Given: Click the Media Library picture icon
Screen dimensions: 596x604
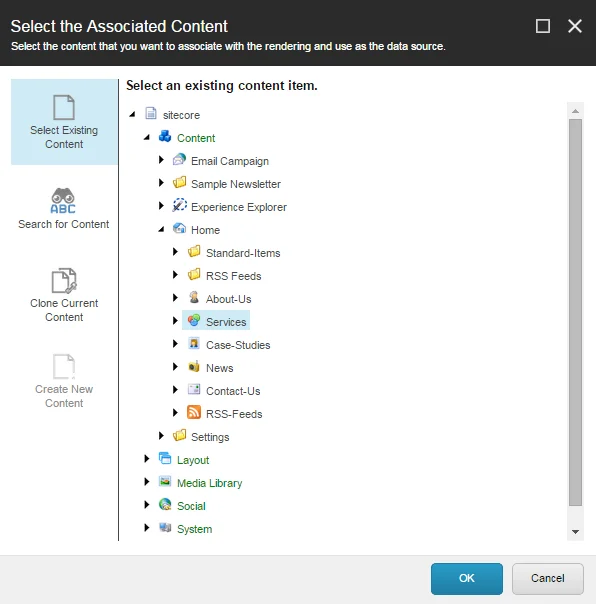Looking at the screenshot, I should coord(165,482).
